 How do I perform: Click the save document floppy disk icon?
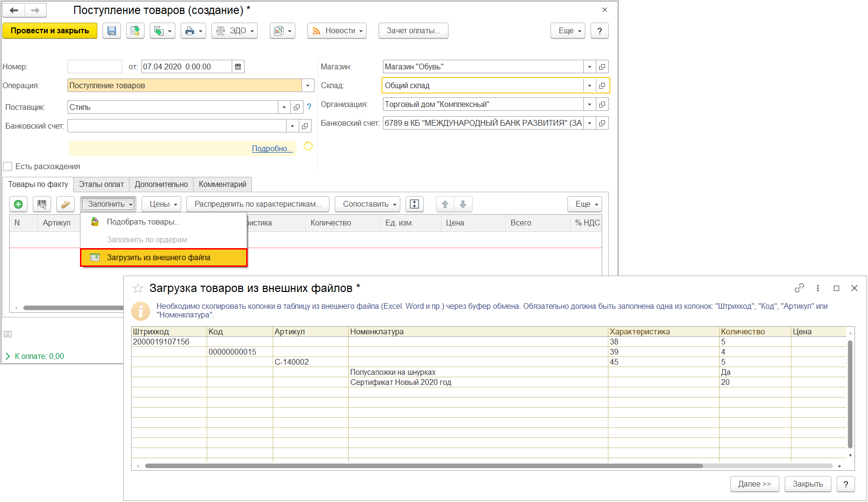(x=111, y=31)
